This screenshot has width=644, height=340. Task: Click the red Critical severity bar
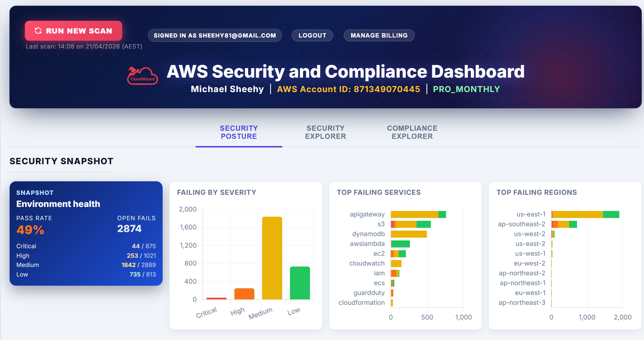pyautogui.click(x=216, y=298)
